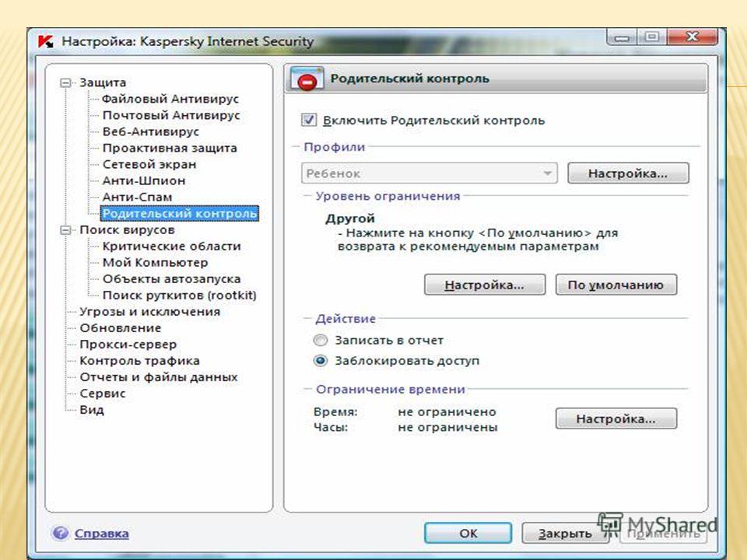
Task: Open Прокси-сервер settings
Action: click(128, 345)
